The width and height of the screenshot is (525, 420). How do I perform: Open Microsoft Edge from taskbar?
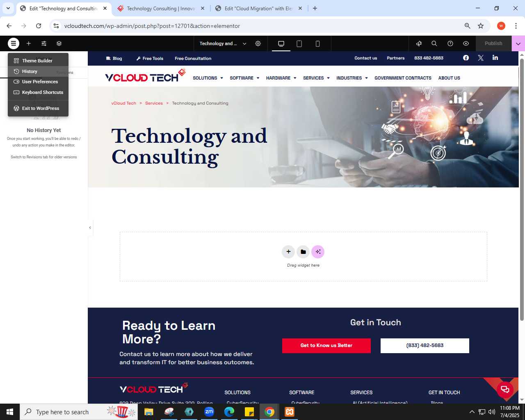coord(229,412)
